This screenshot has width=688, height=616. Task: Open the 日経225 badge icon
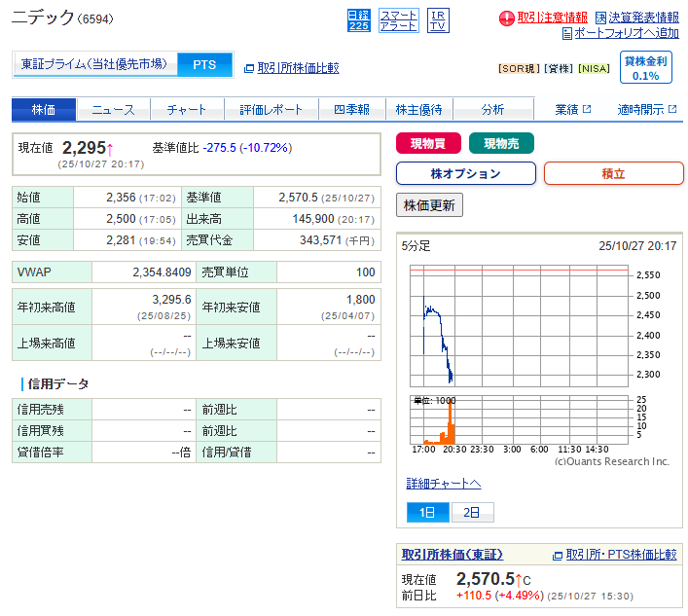point(358,20)
